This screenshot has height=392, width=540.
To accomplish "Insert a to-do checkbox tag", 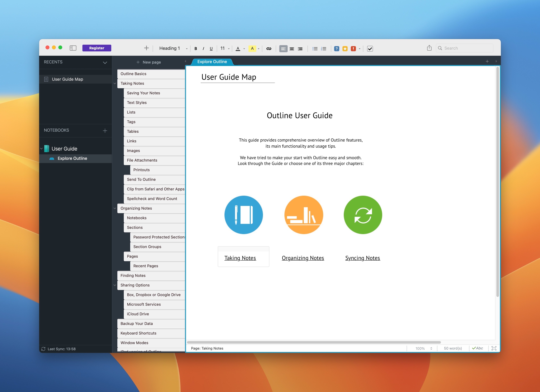I will pos(370,49).
